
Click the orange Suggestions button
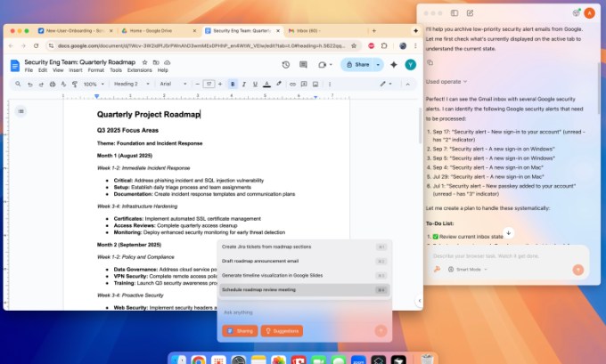[x=282, y=331]
